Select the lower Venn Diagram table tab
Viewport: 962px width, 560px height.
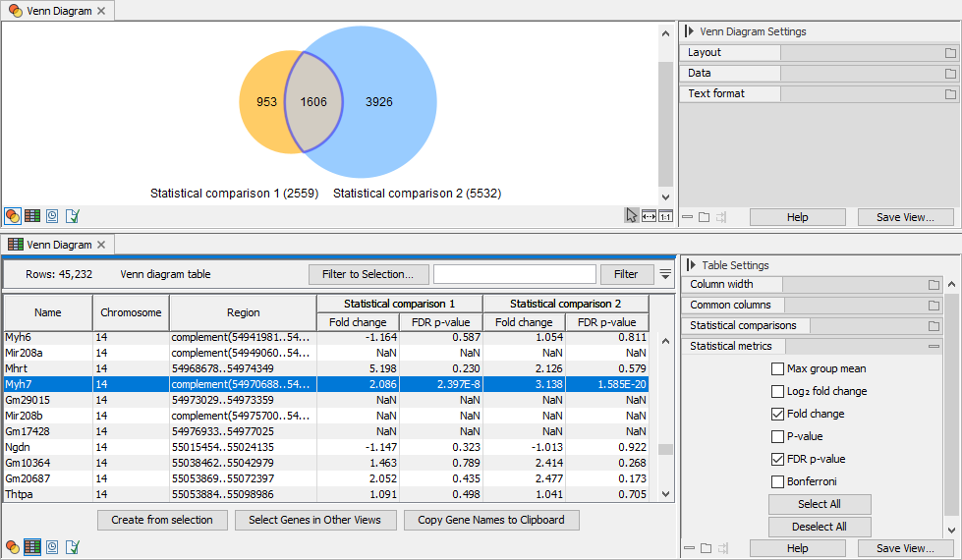(58, 245)
